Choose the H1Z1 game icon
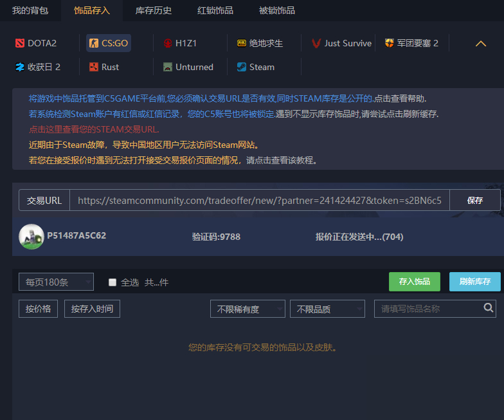Image resolution: width=504 pixels, height=420 pixels. point(167,43)
